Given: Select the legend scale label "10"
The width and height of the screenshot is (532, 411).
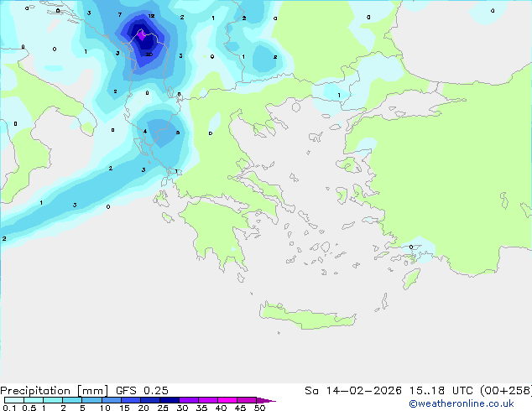Looking at the screenshot, I should coord(105,408).
